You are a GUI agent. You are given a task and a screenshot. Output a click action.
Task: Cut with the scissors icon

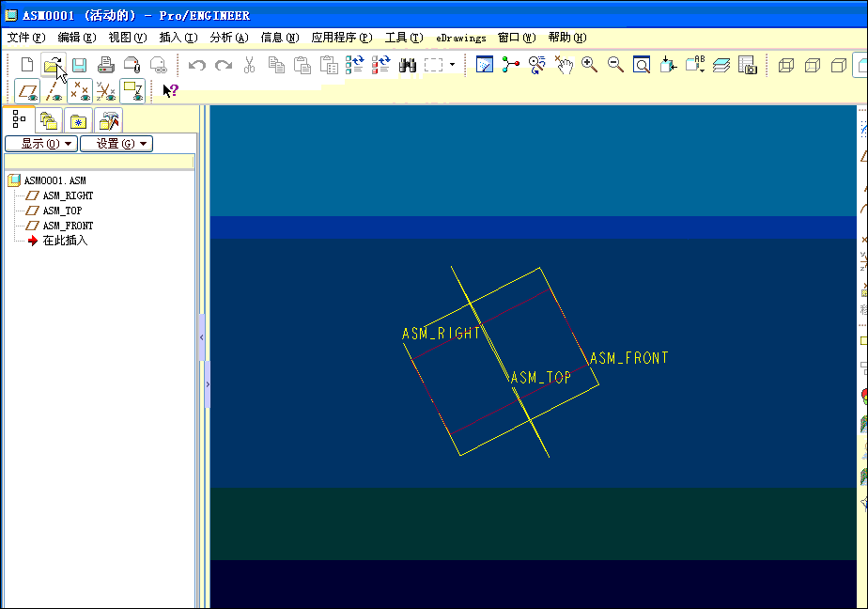pos(250,66)
